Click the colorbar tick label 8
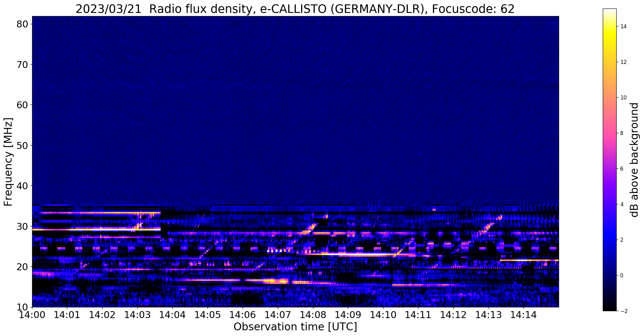644x336 pixels. 622,133
